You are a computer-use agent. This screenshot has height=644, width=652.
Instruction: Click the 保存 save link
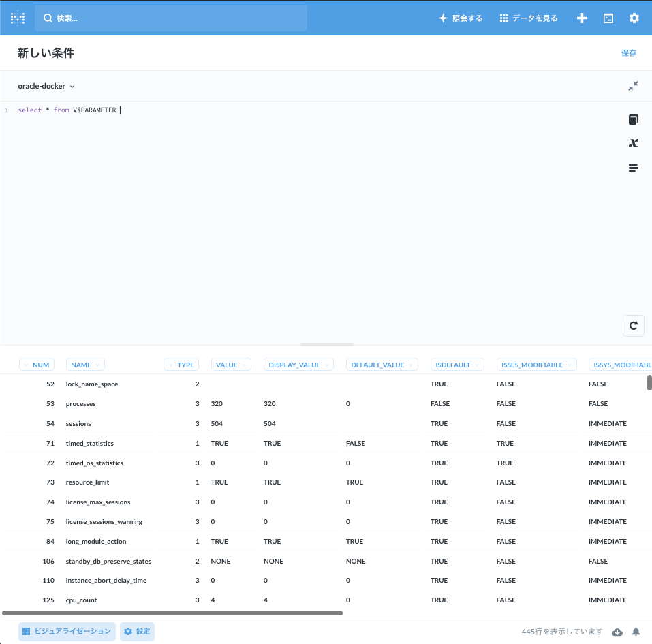(x=628, y=53)
